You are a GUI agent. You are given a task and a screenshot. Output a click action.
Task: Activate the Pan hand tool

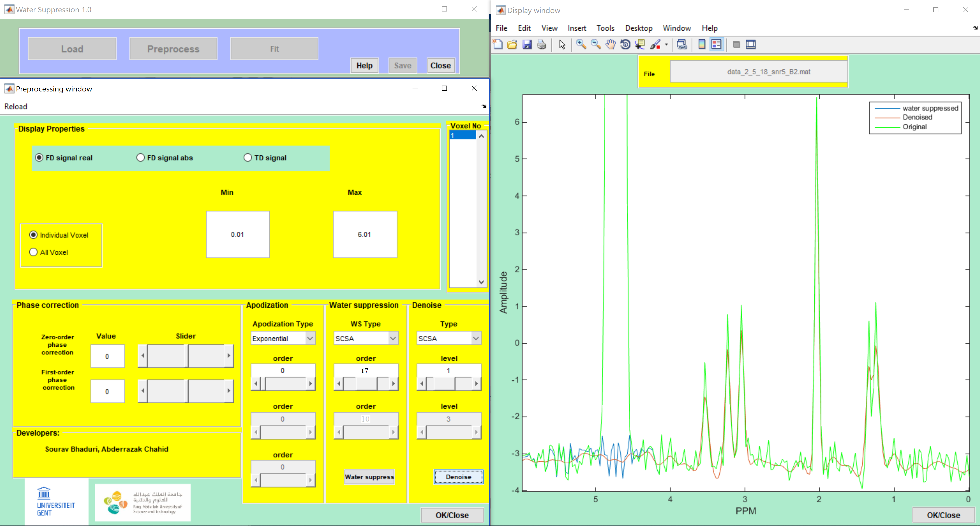610,44
